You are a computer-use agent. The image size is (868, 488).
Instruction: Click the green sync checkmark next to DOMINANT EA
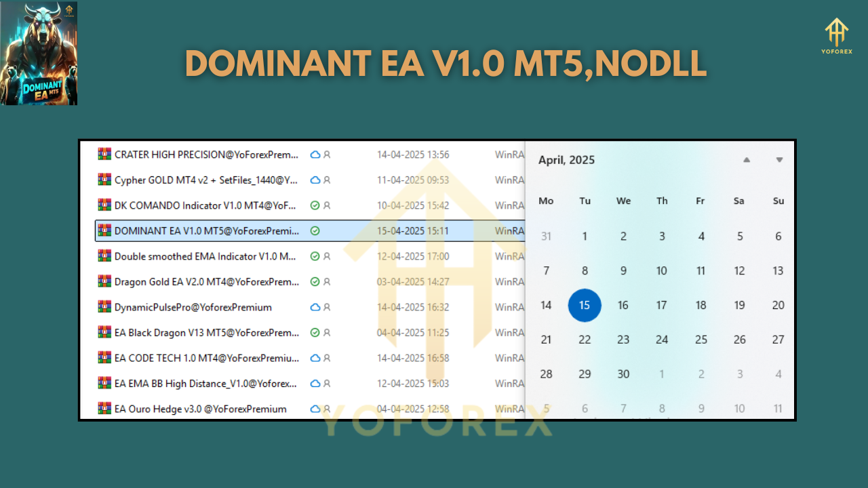[314, 230]
